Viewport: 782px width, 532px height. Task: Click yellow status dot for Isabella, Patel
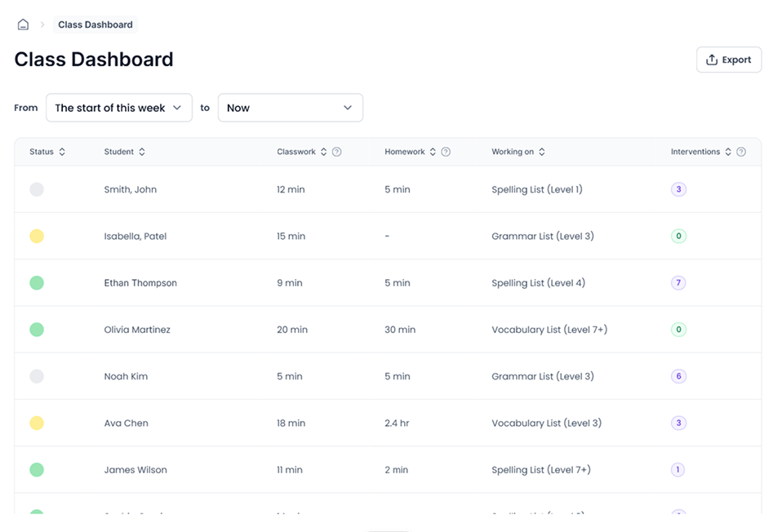37,236
